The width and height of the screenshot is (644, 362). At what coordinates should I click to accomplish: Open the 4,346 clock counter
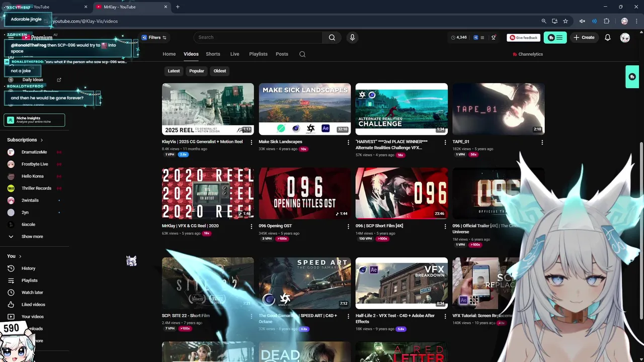459,38
